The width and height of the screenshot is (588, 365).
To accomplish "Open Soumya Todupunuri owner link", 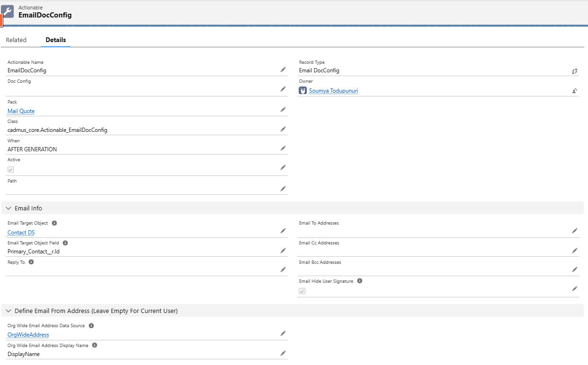I will [333, 91].
